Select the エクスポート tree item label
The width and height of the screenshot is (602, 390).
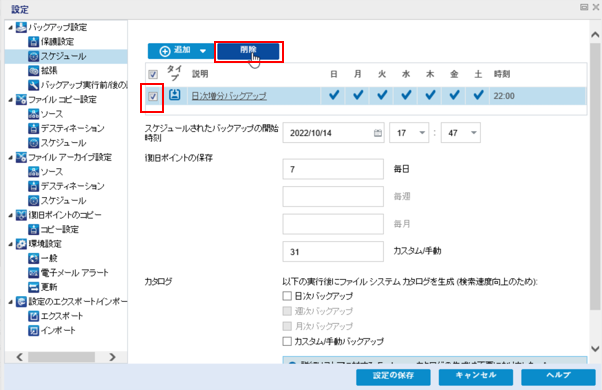[62, 316]
